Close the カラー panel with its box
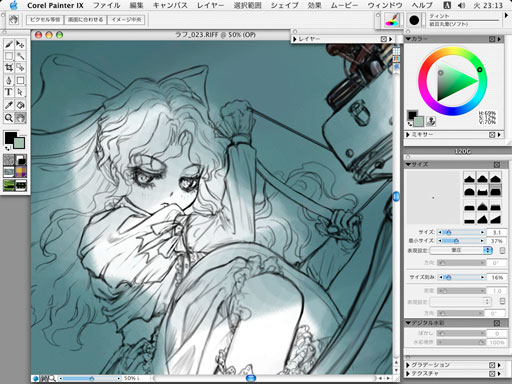This screenshot has height=384, width=512. (x=492, y=39)
